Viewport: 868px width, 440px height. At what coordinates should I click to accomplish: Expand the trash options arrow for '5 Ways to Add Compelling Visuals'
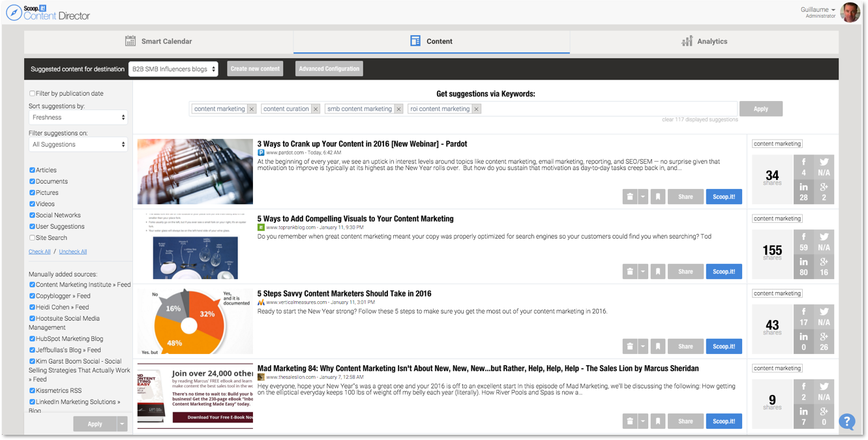[x=642, y=272]
